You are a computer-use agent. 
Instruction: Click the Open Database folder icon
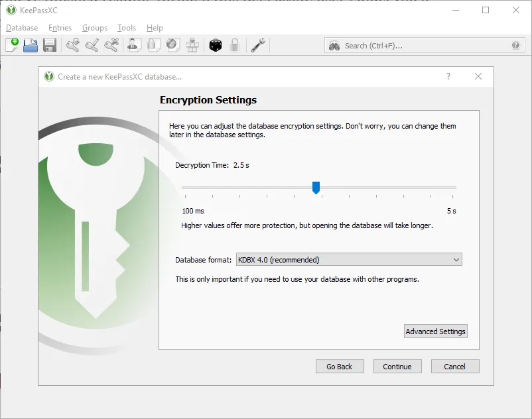(31, 45)
